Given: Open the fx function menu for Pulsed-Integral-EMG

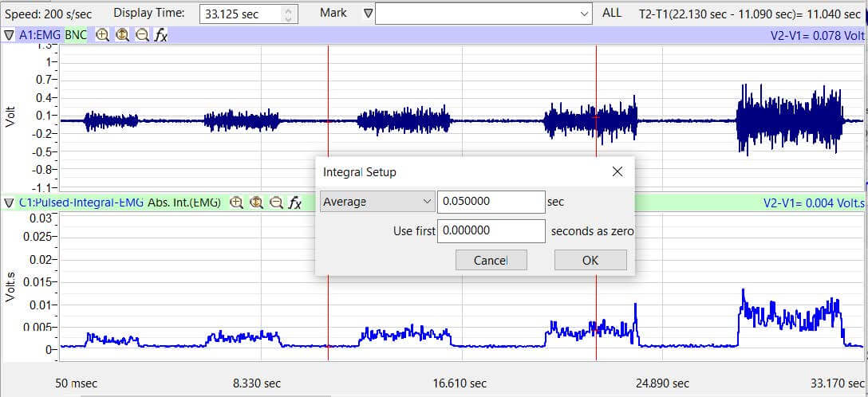Looking at the screenshot, I should 294,202.
